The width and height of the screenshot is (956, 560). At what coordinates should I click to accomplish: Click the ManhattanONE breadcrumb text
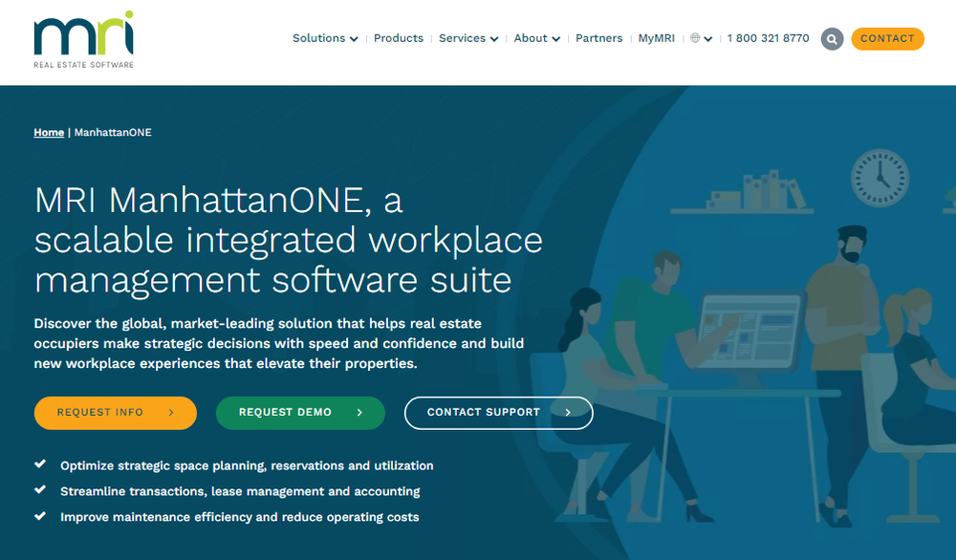pos(113,132)
